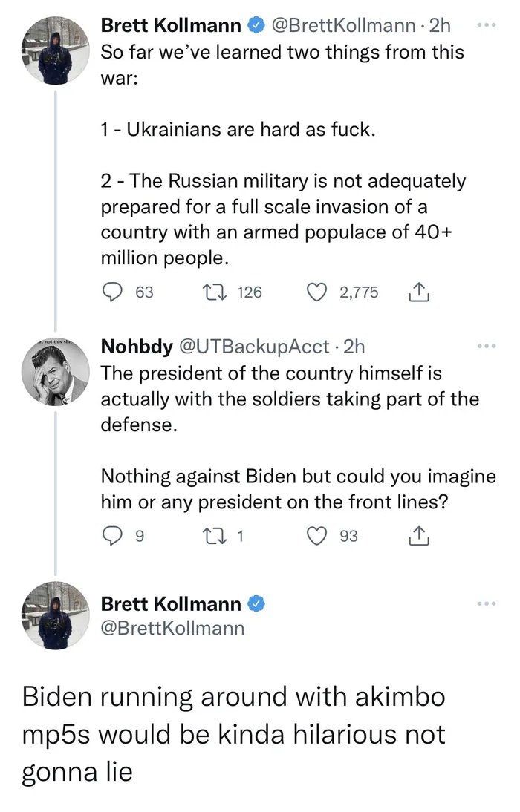
Task: Click verified badge beside top Brett Kollmann name
Action: pyautogui.click(x=255, y=26)
